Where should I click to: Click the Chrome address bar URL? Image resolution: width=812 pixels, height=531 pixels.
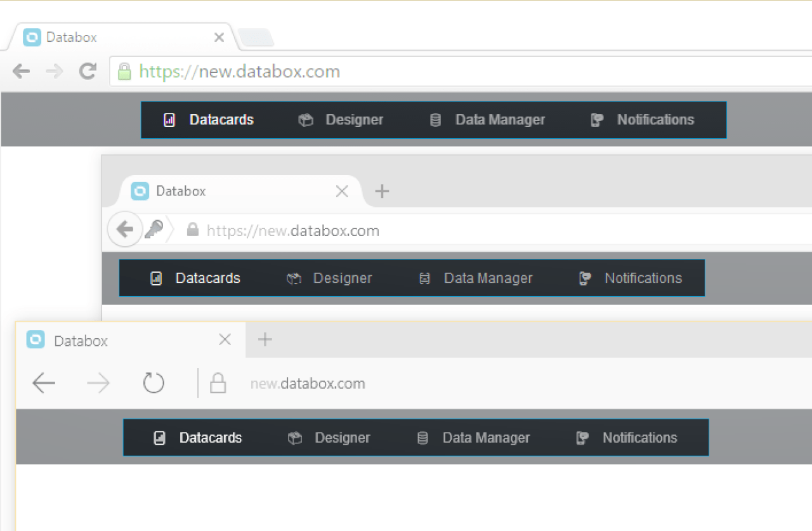pyautogui.click(x=240, y=71)
